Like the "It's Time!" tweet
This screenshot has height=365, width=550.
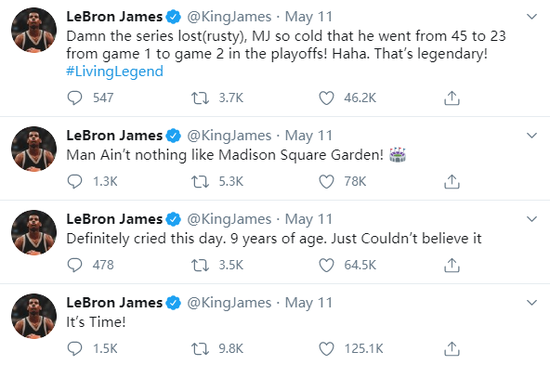pos(326,349)
